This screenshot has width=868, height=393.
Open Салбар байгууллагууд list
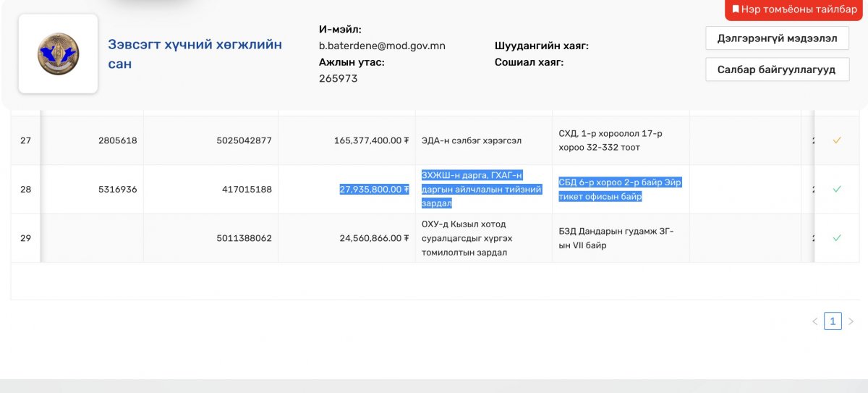[x=777, y=69]
